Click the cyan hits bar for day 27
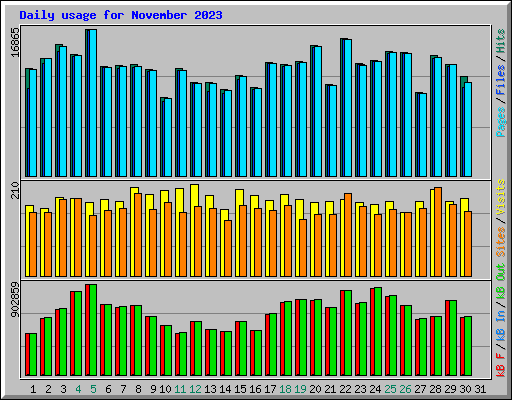The image size is (512, 400). tap(423, 135)
